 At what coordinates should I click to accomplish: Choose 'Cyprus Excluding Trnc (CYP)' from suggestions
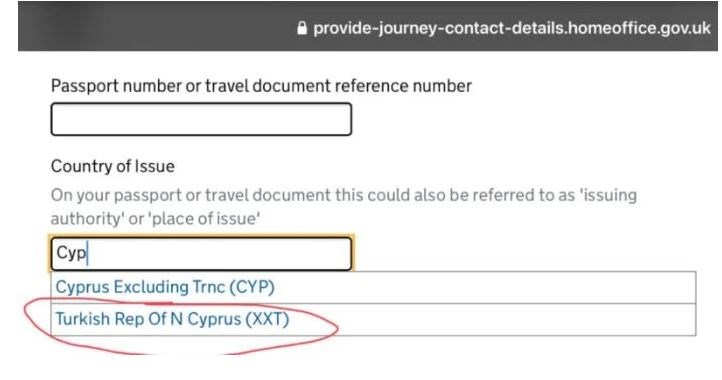pos(373,287)
